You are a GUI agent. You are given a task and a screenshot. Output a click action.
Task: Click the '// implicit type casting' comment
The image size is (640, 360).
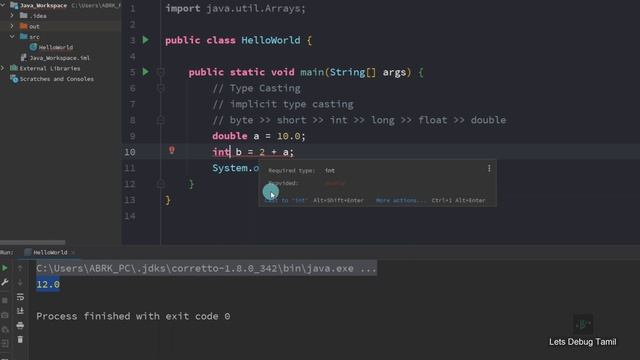click(283, 104)
